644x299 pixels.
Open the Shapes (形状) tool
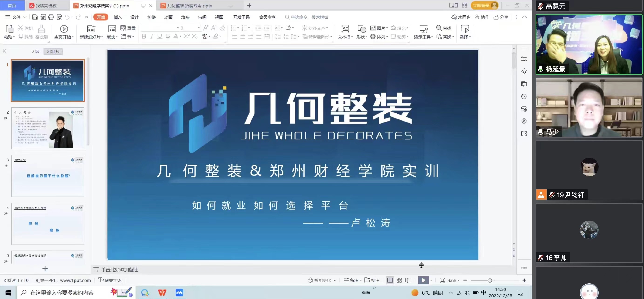tap(362, 32)
